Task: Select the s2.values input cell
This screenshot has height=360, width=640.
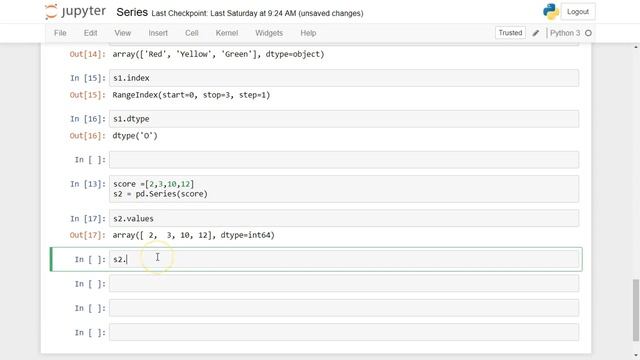Action: 344,218
